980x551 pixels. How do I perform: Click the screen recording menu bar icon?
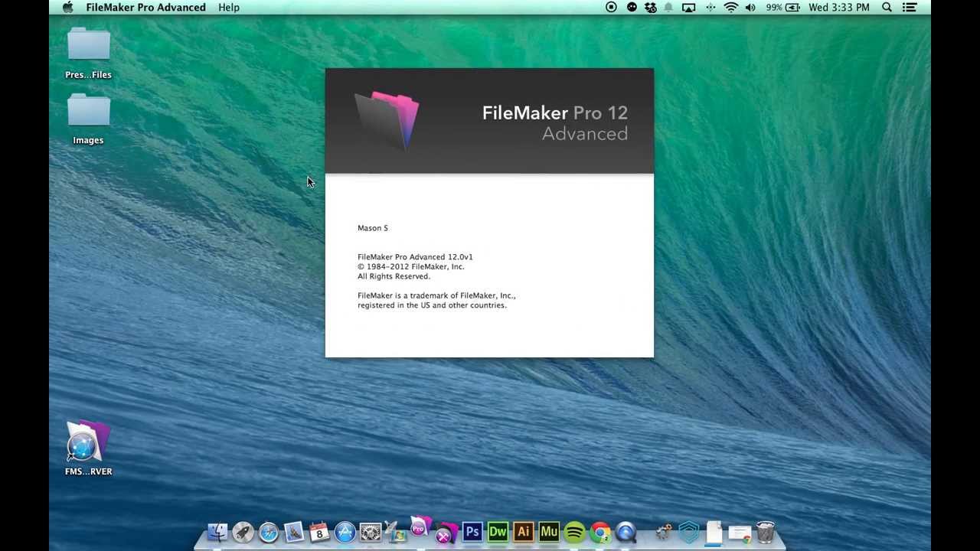(611, 7)
